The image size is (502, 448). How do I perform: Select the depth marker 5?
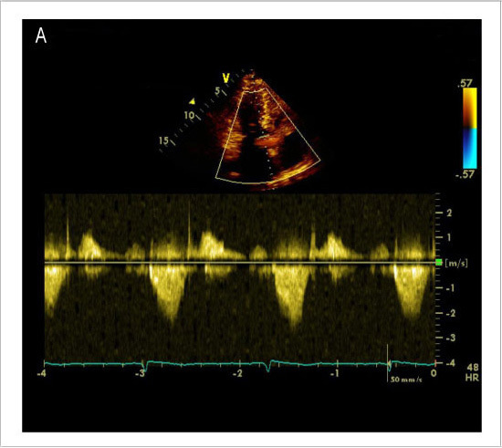(218, 90)
